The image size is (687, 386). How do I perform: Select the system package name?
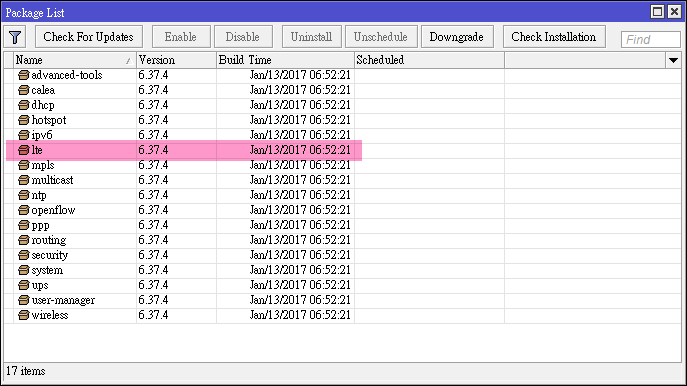tap(47, 270)
